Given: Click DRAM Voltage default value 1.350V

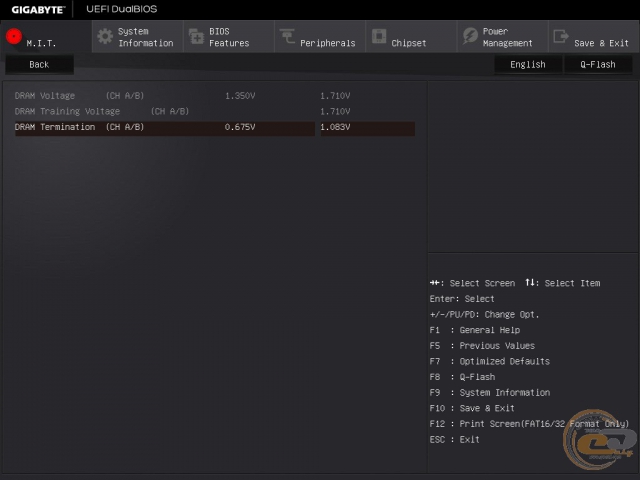Looking at the screenshot, I should [240, 96].
